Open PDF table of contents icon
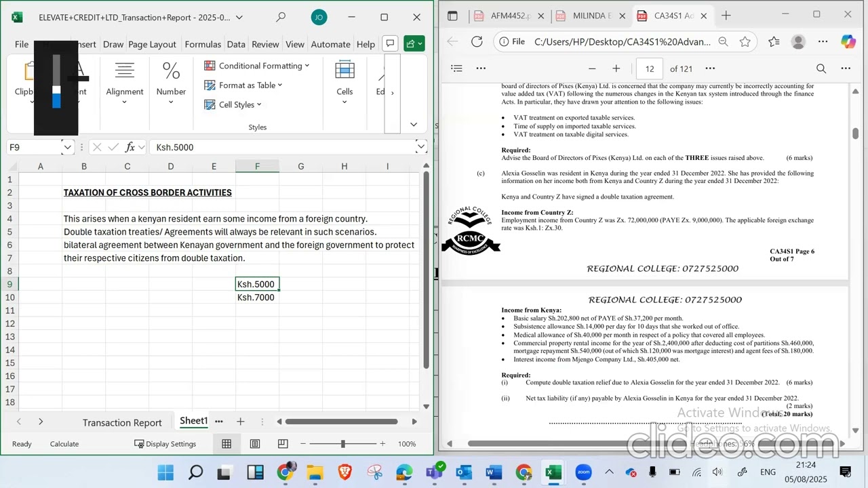 click(x=456, y=68)
